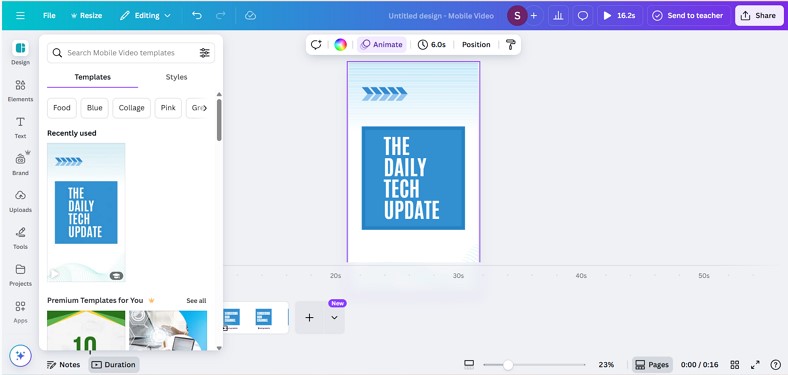Open the Notes panel
Viewport: 788px width, 375px height.
(63, 365)
